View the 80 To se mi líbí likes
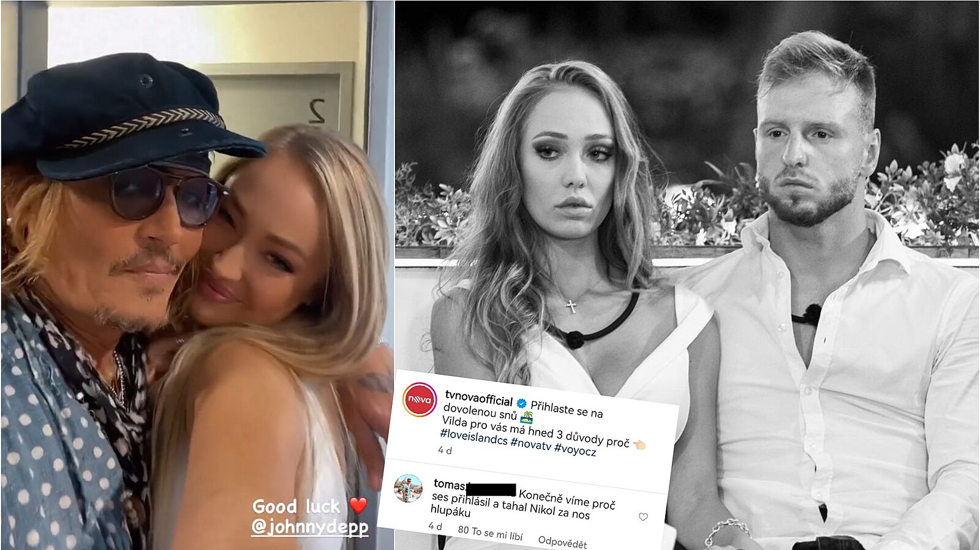Image resolution: width=980 pixels, height=550 pixels. pyautogui.click(x=490, y=532)
